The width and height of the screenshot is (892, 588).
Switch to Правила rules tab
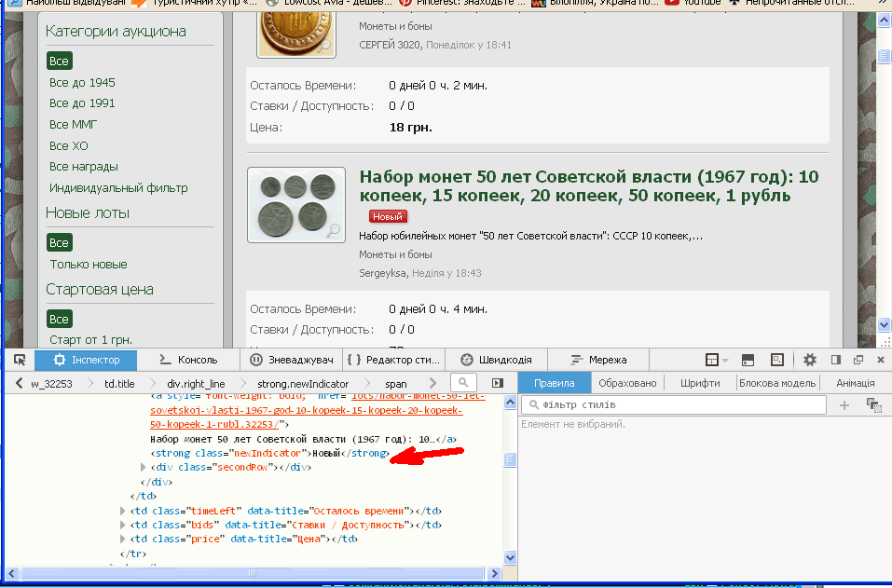click(554, 383)
